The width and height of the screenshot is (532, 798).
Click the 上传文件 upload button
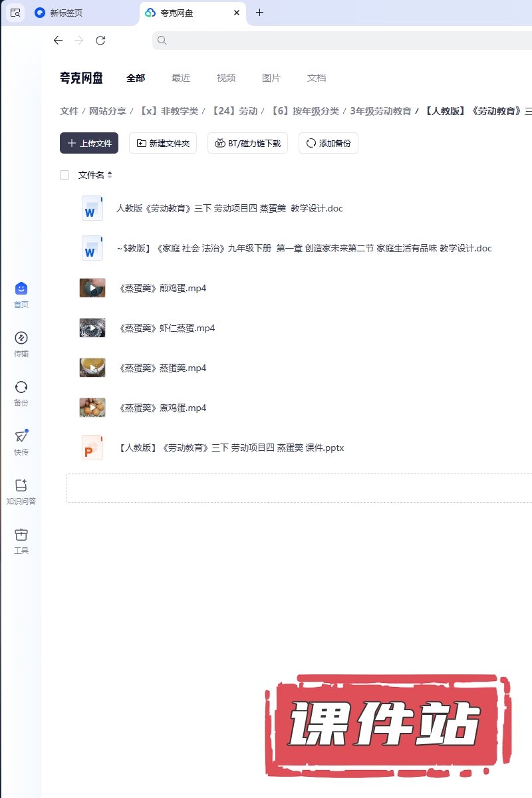[x=89, y=143]
